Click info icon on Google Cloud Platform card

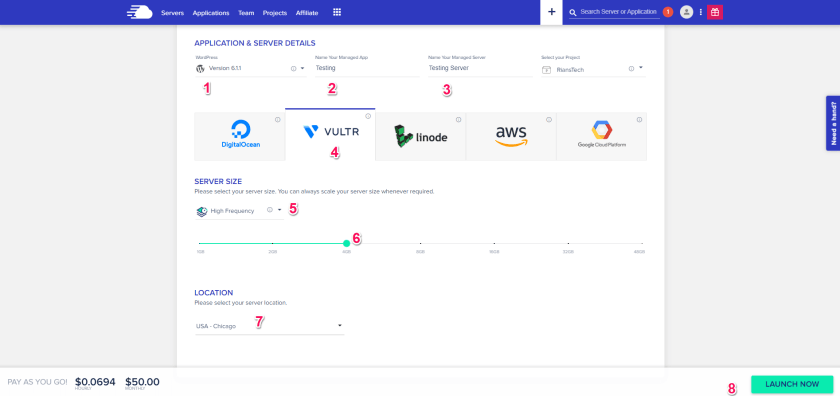point(639,119)
